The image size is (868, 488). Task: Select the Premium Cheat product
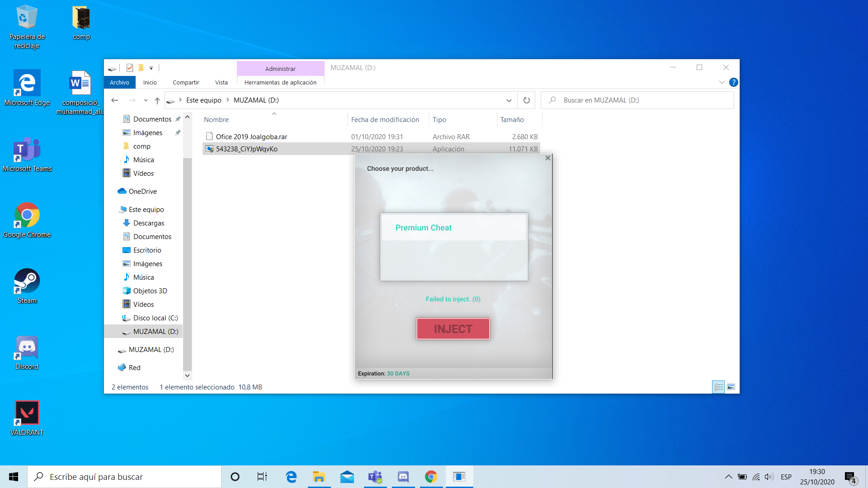454,228
